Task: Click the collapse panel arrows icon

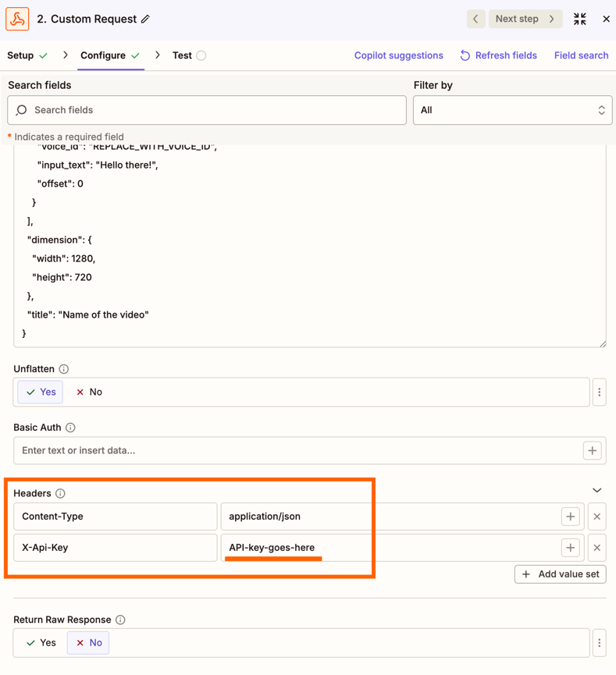Action: pos(579,19)
